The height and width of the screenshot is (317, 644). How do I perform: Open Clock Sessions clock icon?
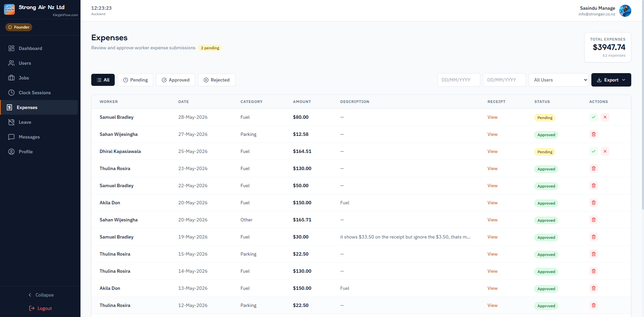[11, 93]
